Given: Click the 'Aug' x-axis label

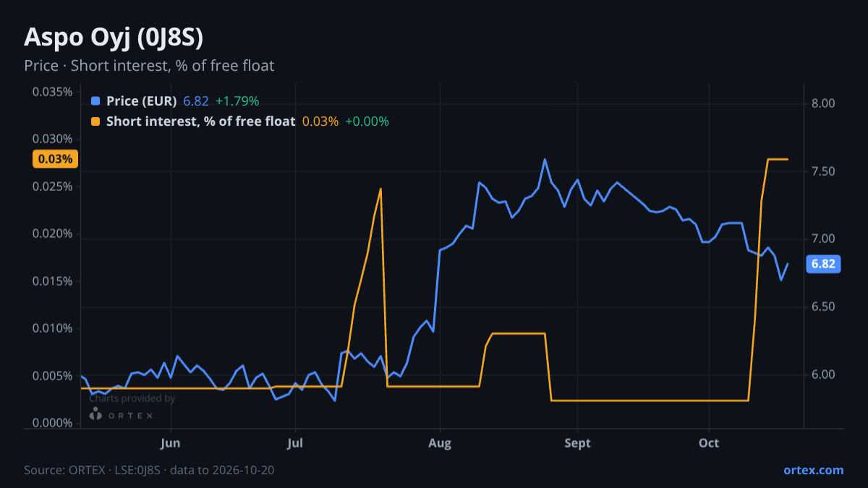Looking at the screenshot, I should tap(440, 443).
